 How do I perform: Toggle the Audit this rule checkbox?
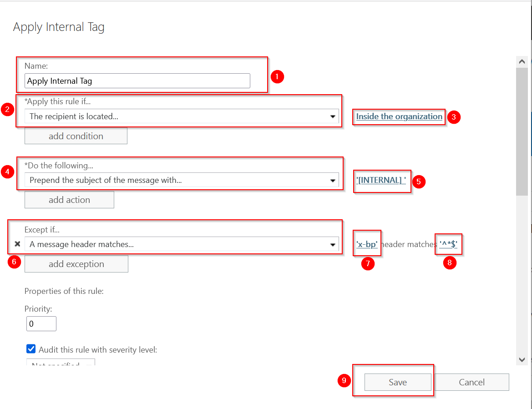[31, 349]
